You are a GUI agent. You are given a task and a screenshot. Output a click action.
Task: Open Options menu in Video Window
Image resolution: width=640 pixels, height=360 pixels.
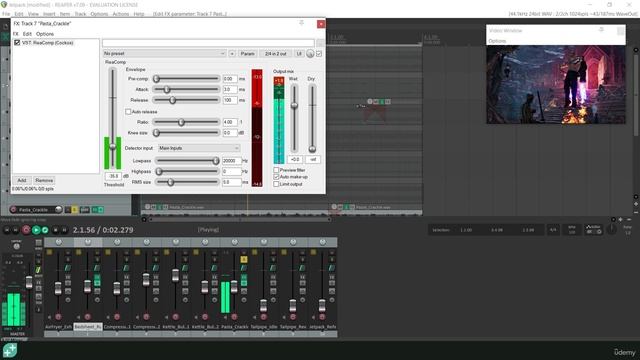click(x=497, y=41)
